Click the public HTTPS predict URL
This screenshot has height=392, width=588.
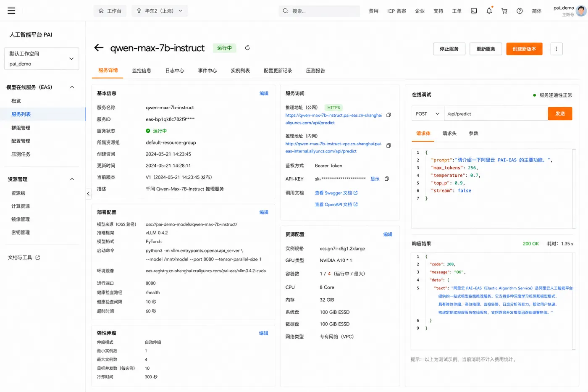333,119
